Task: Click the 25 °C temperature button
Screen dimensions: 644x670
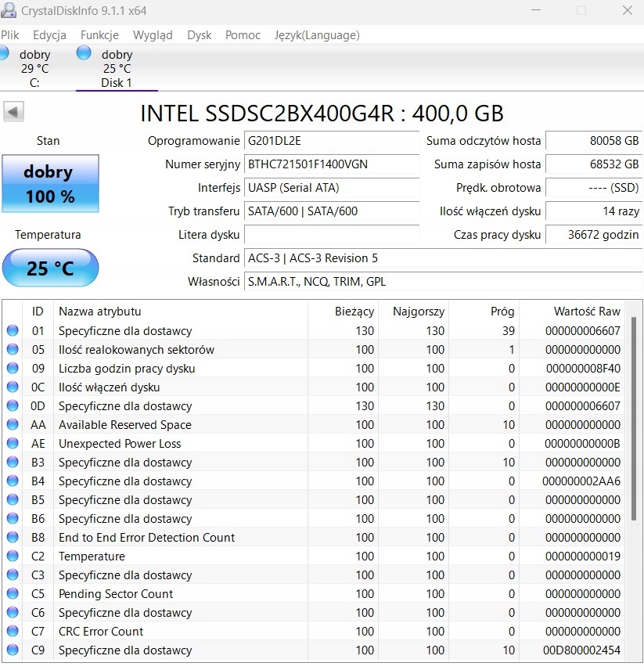Action: (50, 268)
